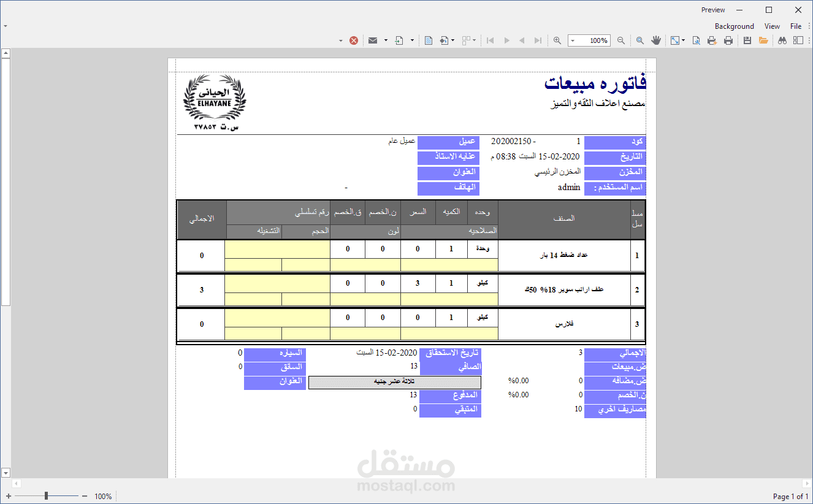813x504 pixels.
Task: Go to the previous page arrow
Action: (x=522, y=40)
